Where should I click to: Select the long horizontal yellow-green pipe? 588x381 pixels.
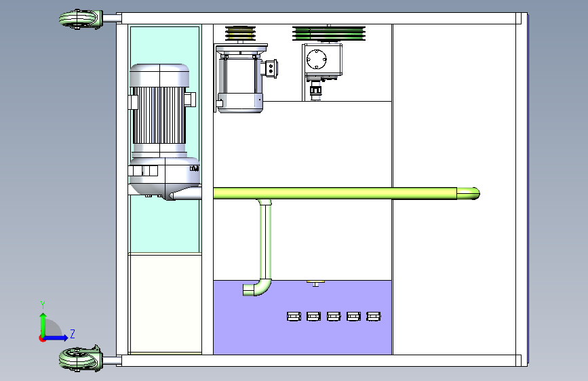coord(335,193)
